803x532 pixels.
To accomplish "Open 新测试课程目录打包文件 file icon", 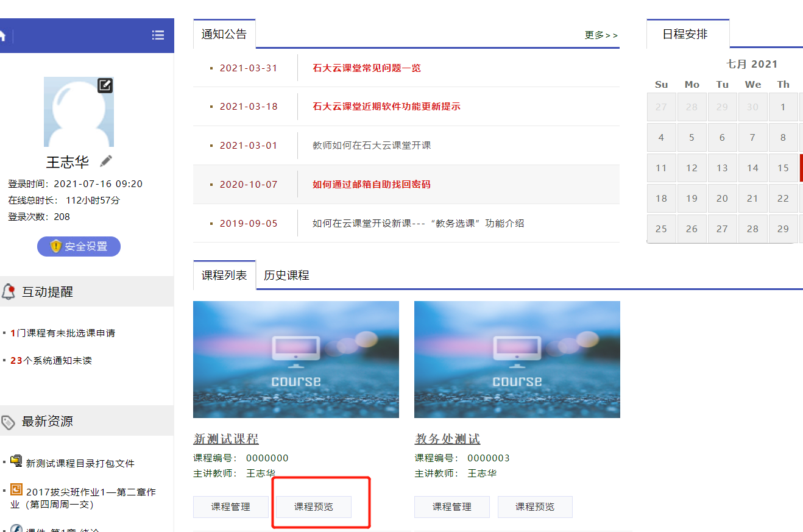I will (x=16, y=461).
